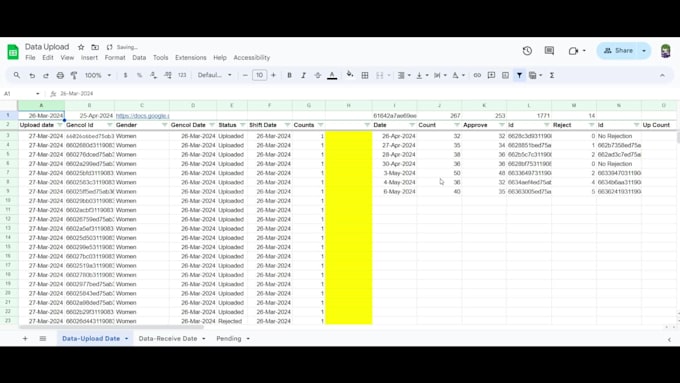680x383 pixels.
Task: Open filter views dropdown
Action: (x=536, y=75)
